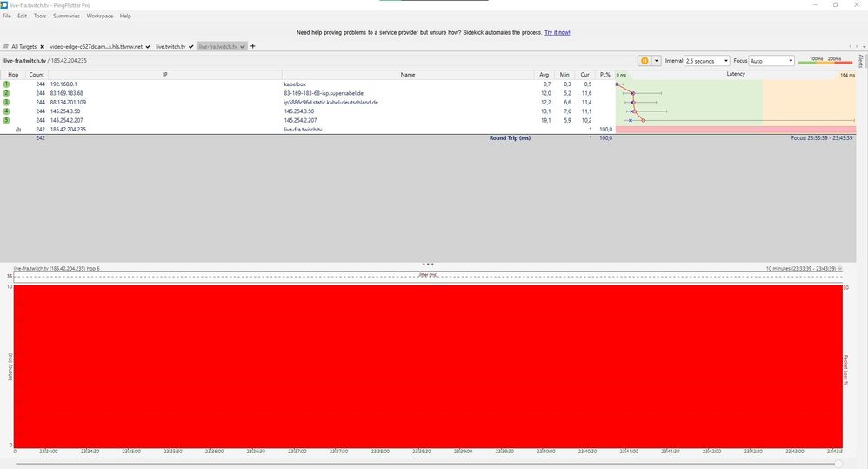Click the checkmark on live-fra.twitch.tv tab
Screen dimensions: 868x469
(x=243, y=47)
